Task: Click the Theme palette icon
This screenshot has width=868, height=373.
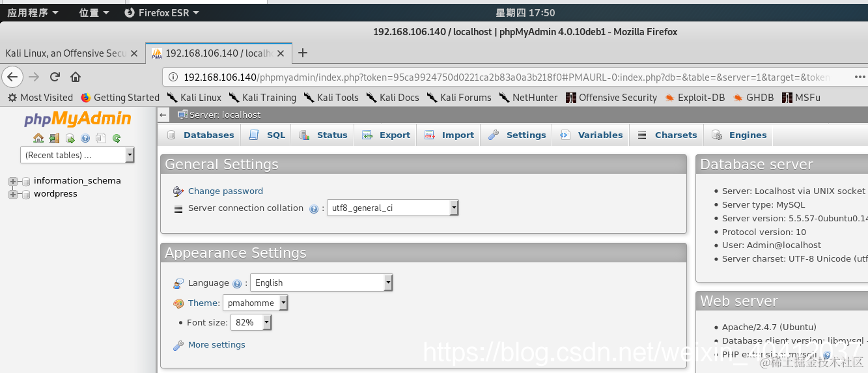Action: 178,303
